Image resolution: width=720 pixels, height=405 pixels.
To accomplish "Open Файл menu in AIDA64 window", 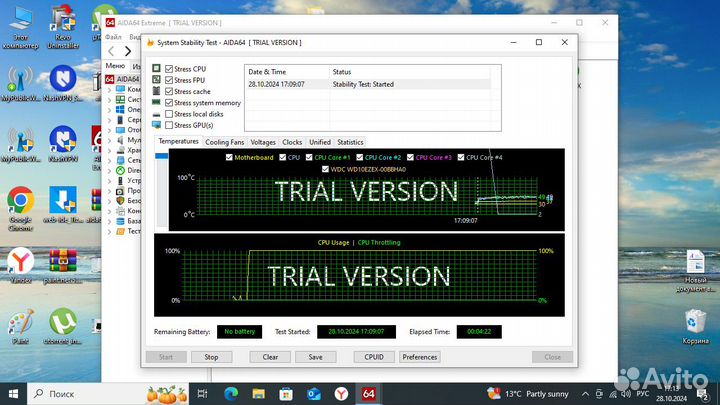I will [113, 37].
